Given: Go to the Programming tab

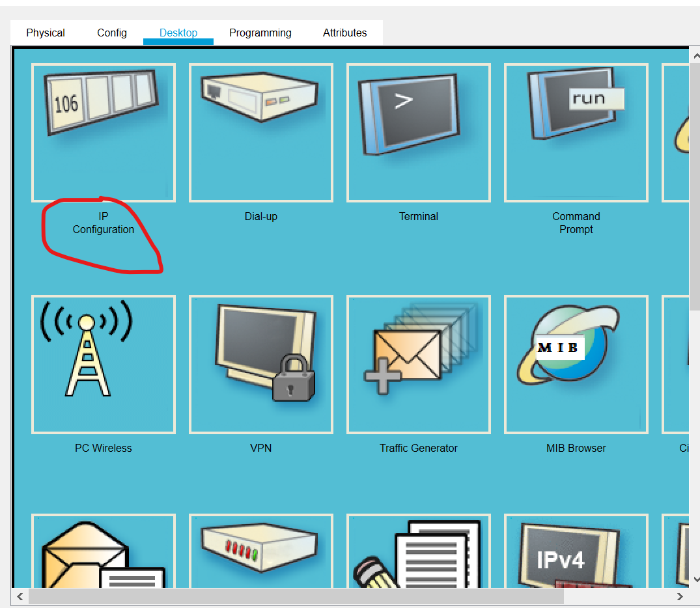Looking at the screenshot, I should (260, 33).
